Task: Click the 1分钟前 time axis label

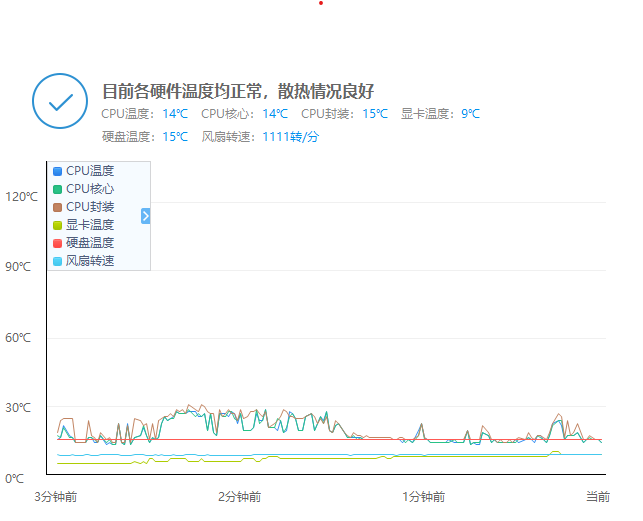Action: pos(424,497)
